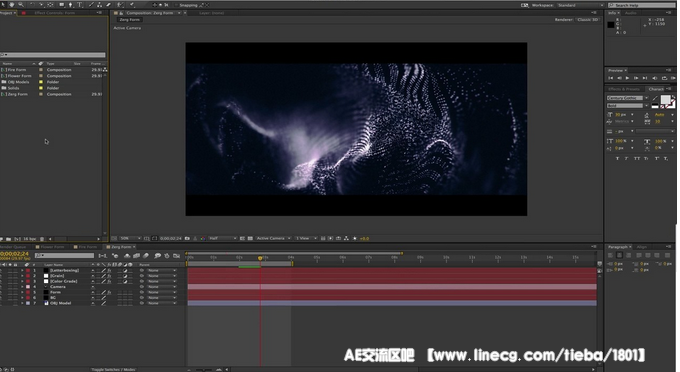Screen dimensions: 680x372
Task: Open the Composition: Zerg Form tab menu
Action: tap(180, 13)
